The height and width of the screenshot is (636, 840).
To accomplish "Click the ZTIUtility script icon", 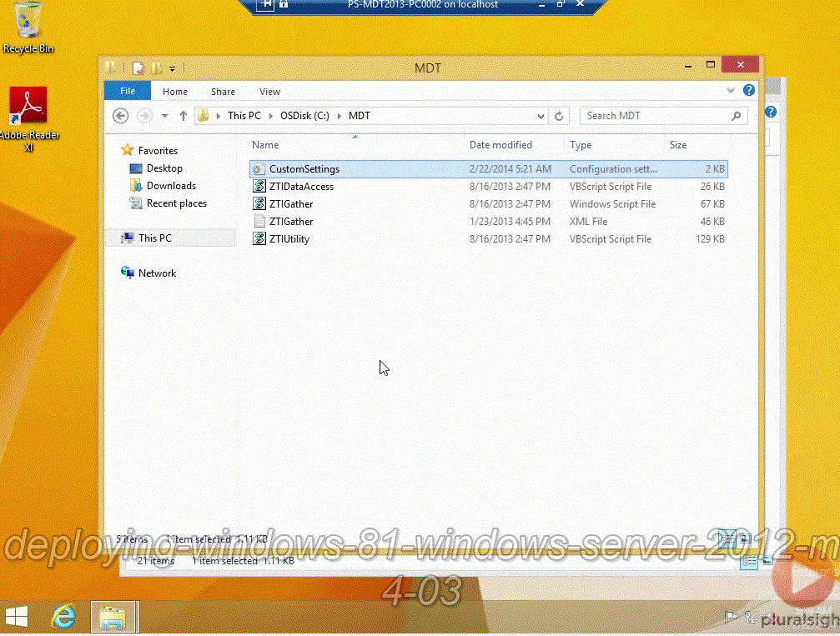I will coord(259,238).
